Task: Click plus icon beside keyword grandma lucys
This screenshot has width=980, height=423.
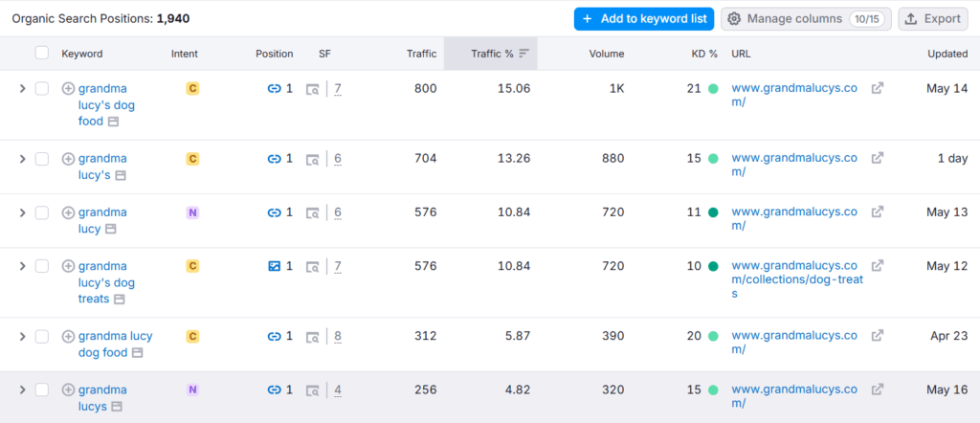Action: point(68,390)
